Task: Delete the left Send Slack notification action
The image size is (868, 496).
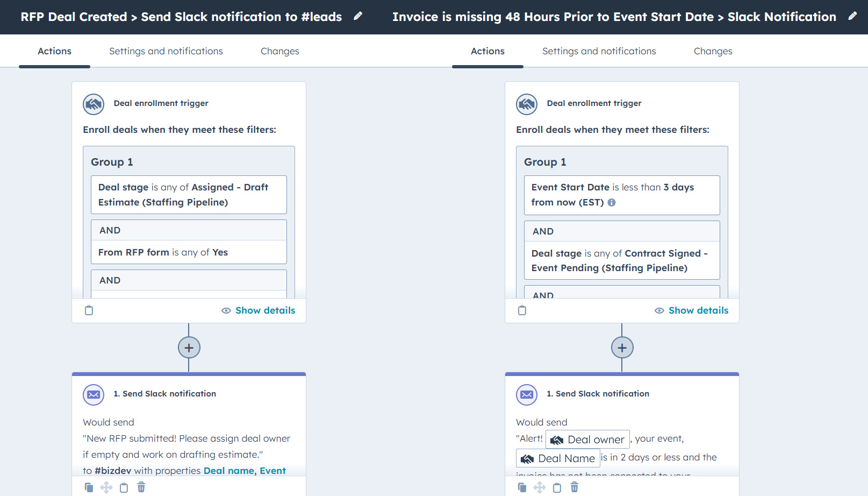Action: (141, 487)
